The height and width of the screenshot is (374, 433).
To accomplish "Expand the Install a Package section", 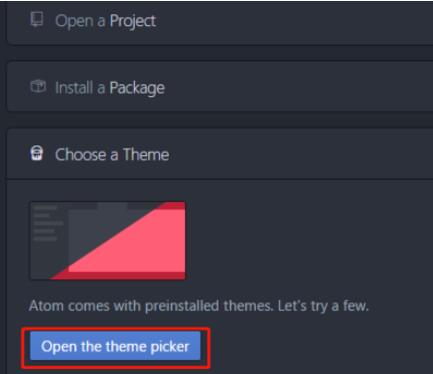I will coord(220,87).
